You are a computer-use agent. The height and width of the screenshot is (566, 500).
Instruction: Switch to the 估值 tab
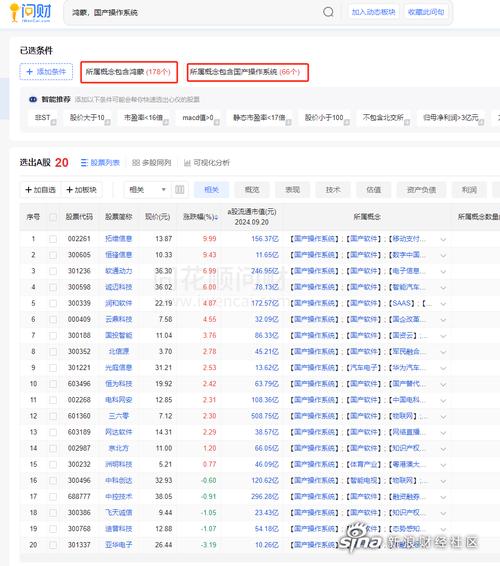coord(374,190)
